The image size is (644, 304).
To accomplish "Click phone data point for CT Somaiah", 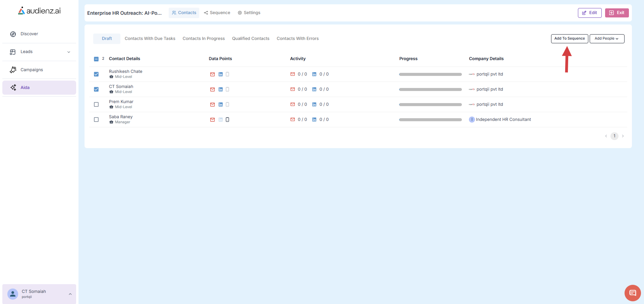I will pyautogui.click(x=227, y=89).
